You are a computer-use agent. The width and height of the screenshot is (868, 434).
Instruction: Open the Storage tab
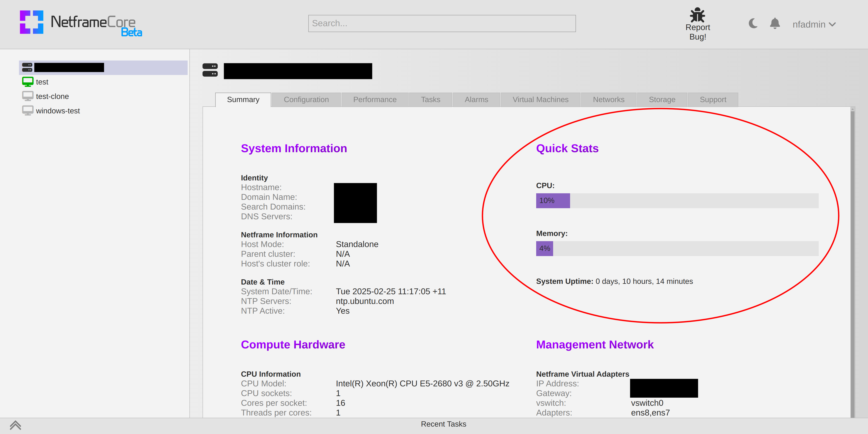(x=662, y=100)
